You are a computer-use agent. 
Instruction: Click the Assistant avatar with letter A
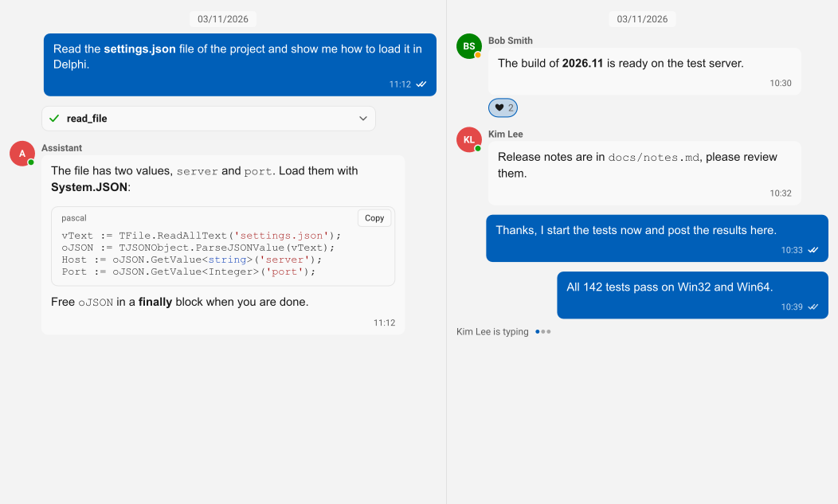tap(22, 154)
